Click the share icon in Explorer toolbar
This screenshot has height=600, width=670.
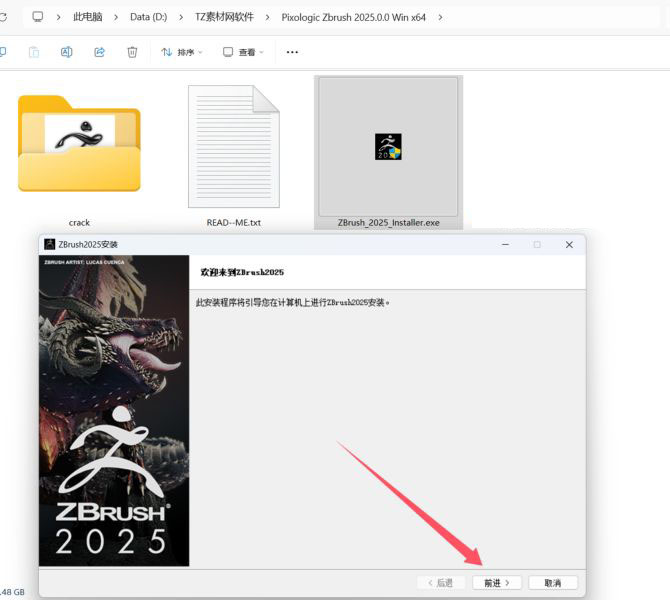100,52
